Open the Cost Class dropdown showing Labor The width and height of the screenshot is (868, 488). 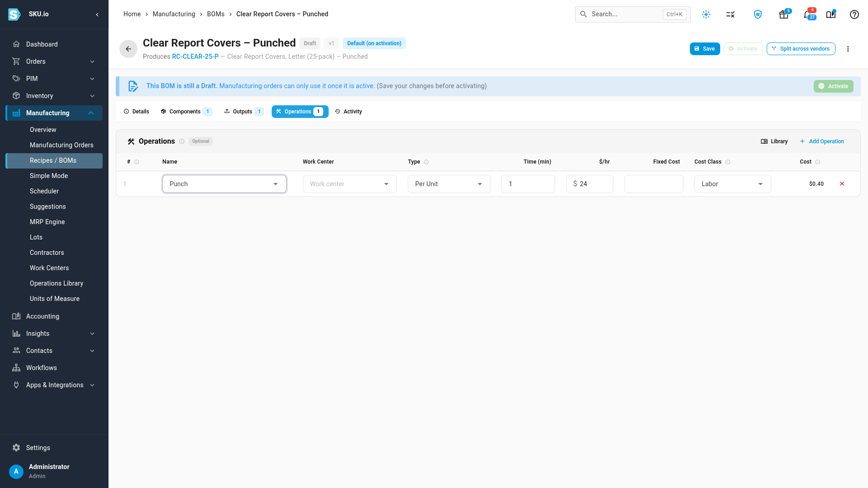[x=732, y=184]
